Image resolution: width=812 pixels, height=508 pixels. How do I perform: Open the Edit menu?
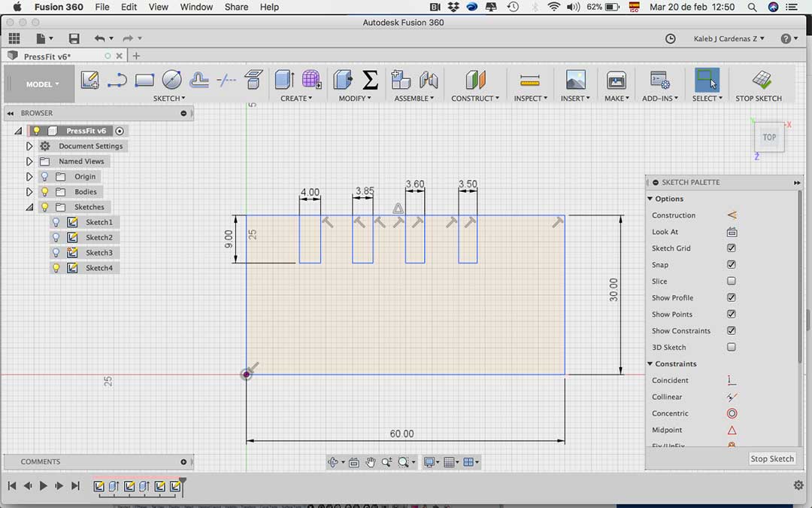pyautogui.click(x=129, y=7)
